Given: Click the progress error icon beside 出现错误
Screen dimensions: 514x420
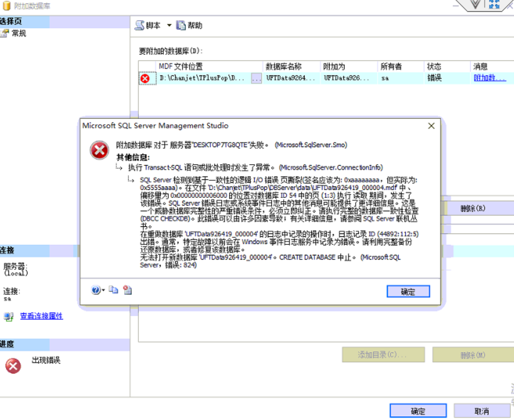Looking at the screenshot, I should pyautogui.click(x=13, y=365).
